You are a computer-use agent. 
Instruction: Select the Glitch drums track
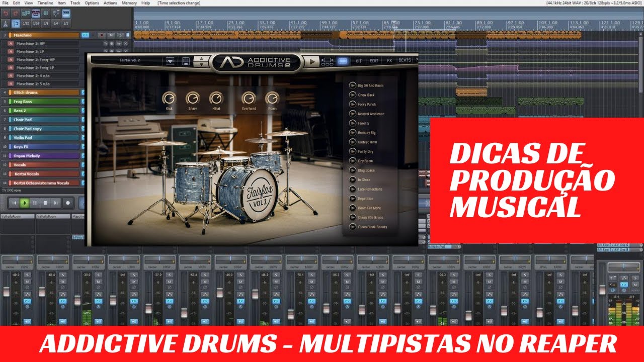tap(43, 93)
